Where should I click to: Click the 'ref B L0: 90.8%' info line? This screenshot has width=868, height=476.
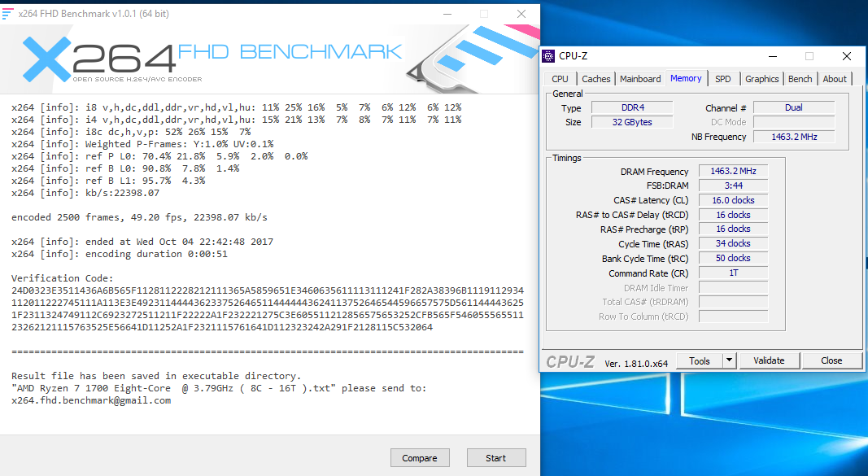[x=125, y=168]
